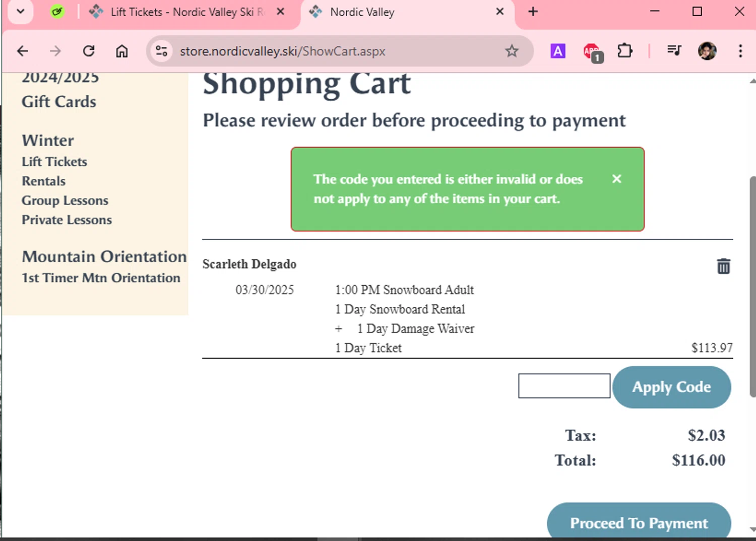Go to Group Lessons
Screen dimensions: 756x541
click(x=65, y=200)
